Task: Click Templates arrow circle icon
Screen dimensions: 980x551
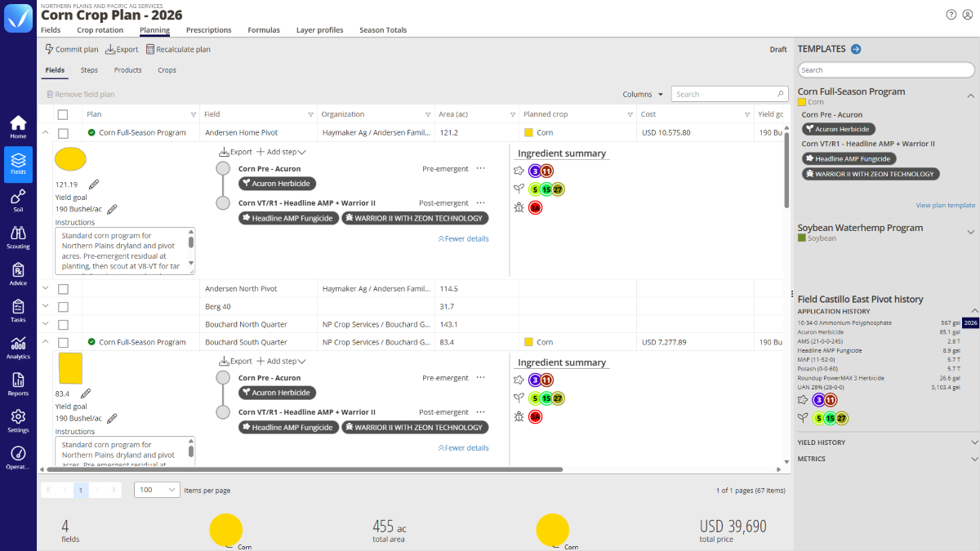Action: tap(856, 49)
